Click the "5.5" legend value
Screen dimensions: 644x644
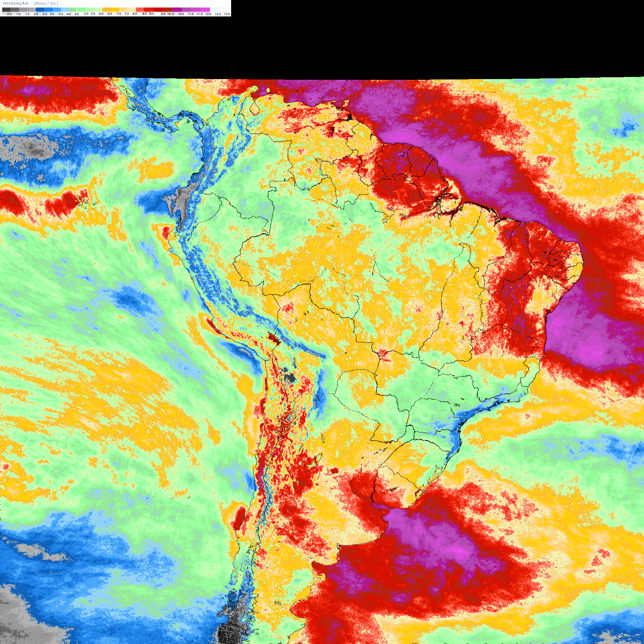tap(93, 14)
